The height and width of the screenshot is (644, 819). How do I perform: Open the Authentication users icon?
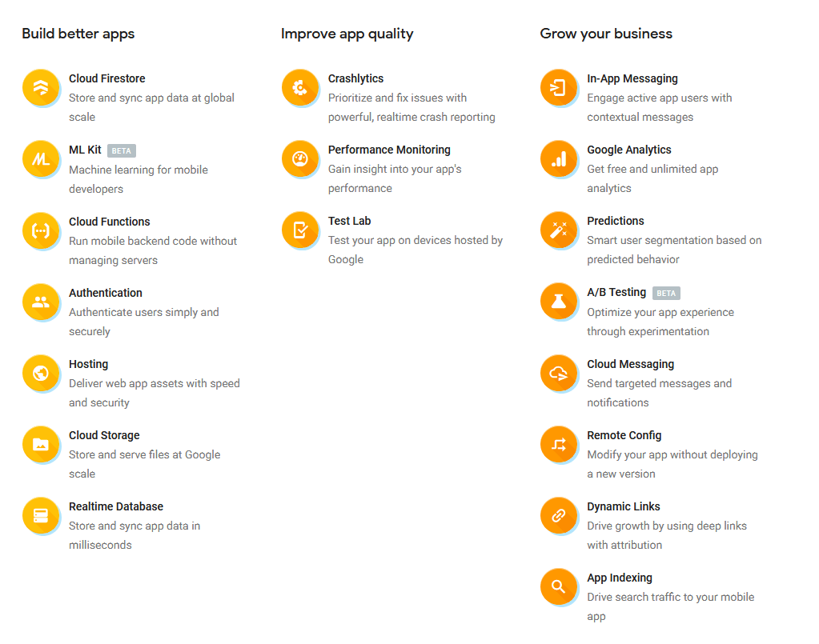41,302
